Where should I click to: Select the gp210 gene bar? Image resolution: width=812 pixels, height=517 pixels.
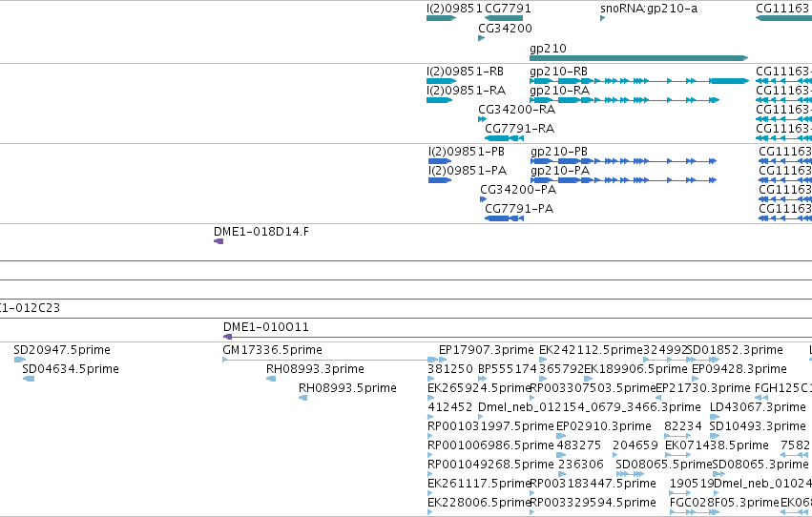638,58
